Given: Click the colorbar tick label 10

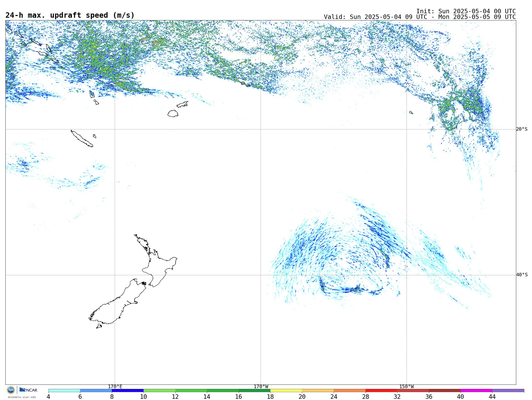Looking at the screenshot, I should click(x=144, y=397).
